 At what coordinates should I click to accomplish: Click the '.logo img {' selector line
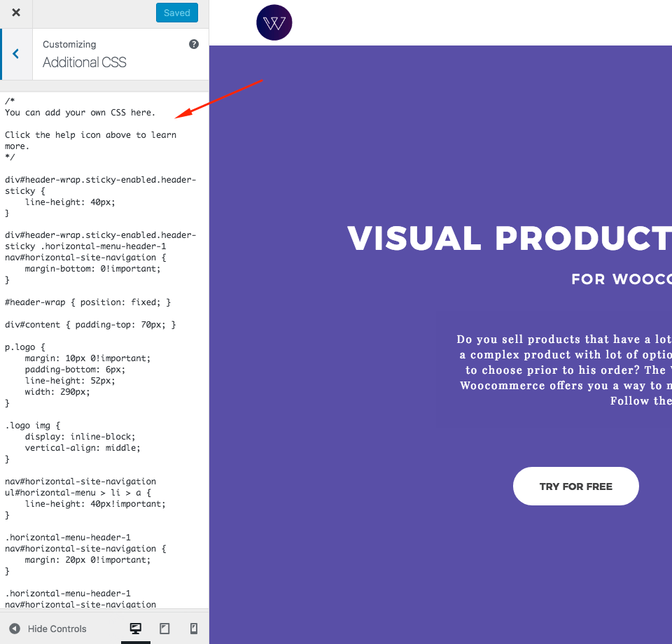tap(33, 426)
